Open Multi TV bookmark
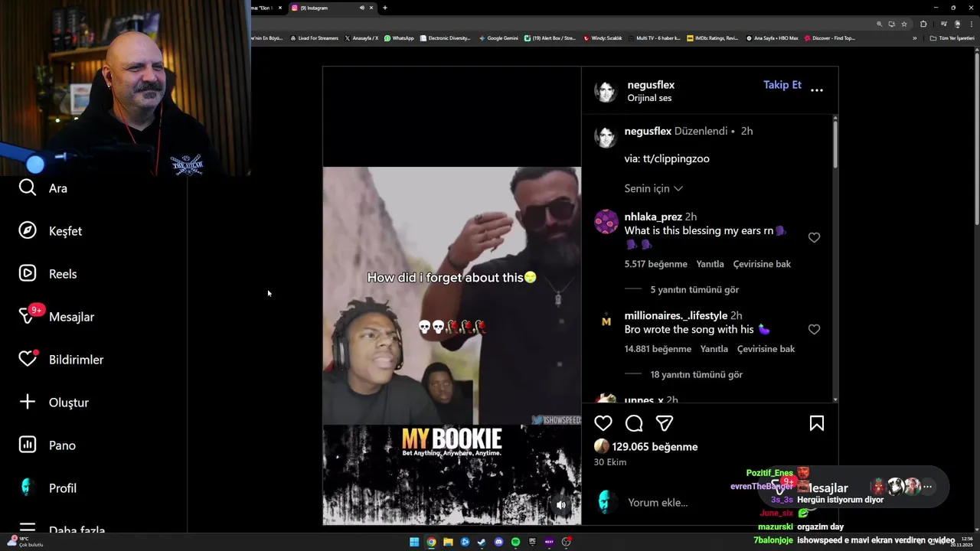Image resolution: width=980 pixels, height=551 pixels. coord(654,38)
